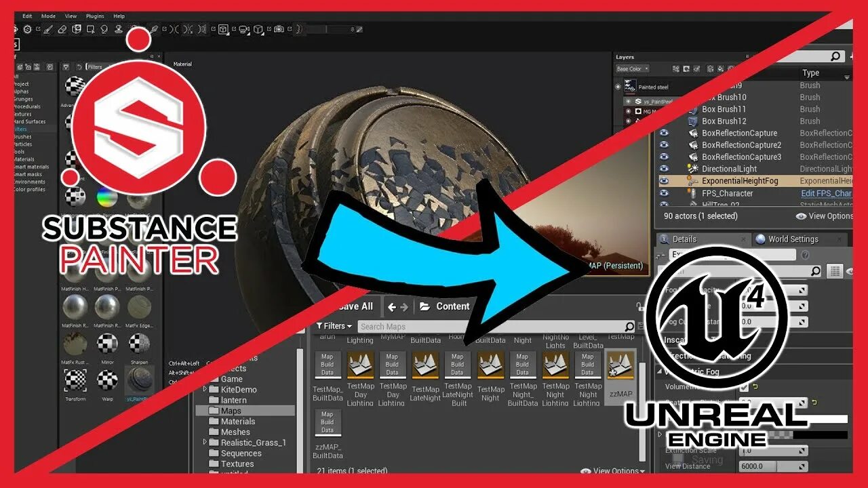Image resolution: width=868 pixels, height=488 pixels.
Task: Select the Clone stamp tool
Action: pyautogui.click(x=118, y=29)
